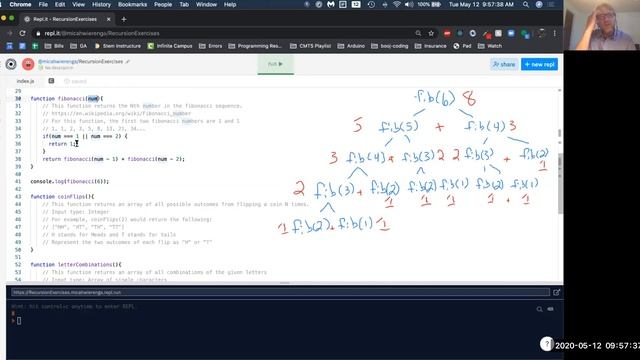
Task: Open macOS Spotlight search
Action: click(526, 4)
